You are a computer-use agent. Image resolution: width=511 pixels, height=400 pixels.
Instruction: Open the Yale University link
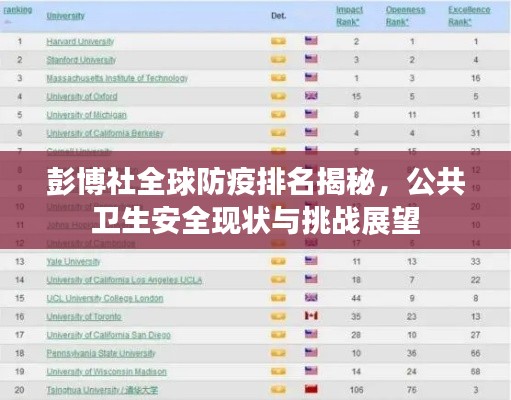[x=73, y=262]
